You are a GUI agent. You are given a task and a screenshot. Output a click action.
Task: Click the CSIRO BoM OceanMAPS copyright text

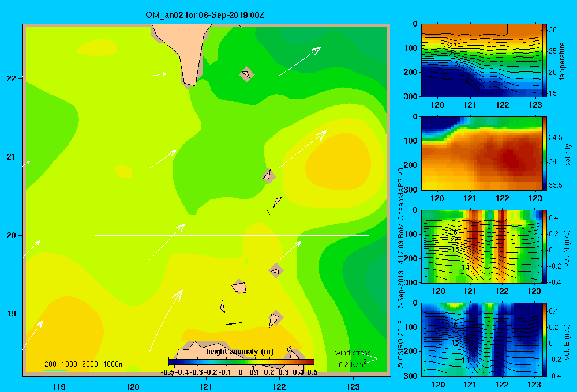(x=401, y=269)
